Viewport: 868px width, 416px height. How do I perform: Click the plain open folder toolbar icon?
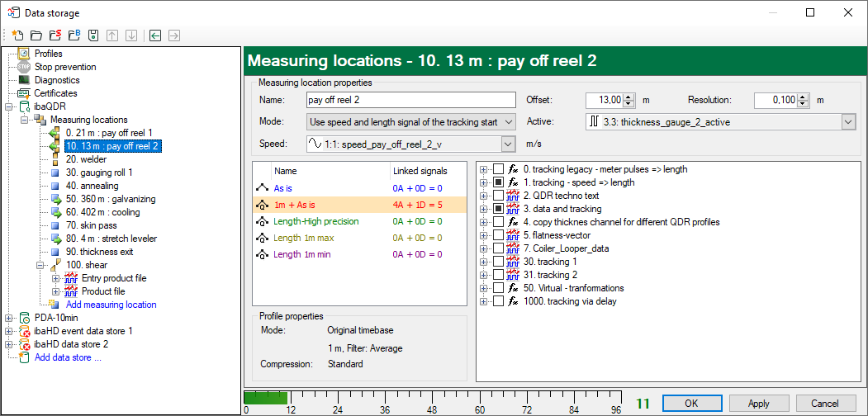pos(36,36)
